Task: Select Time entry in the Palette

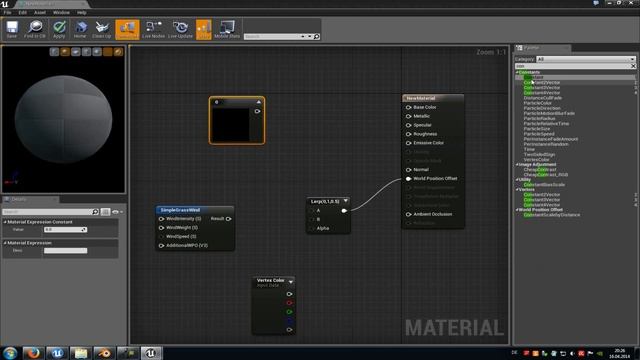Action: coord(529,149)
